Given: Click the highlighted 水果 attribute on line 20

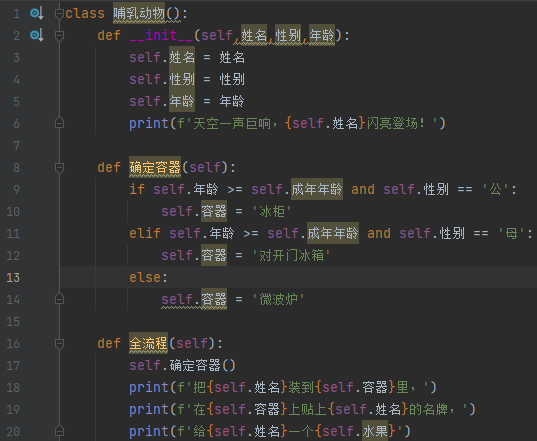Looking at the screenshot, I should [375, 431].
